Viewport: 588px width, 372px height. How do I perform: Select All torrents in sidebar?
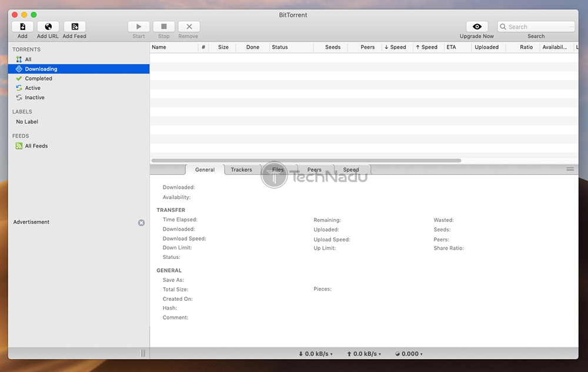click(79, 59)
